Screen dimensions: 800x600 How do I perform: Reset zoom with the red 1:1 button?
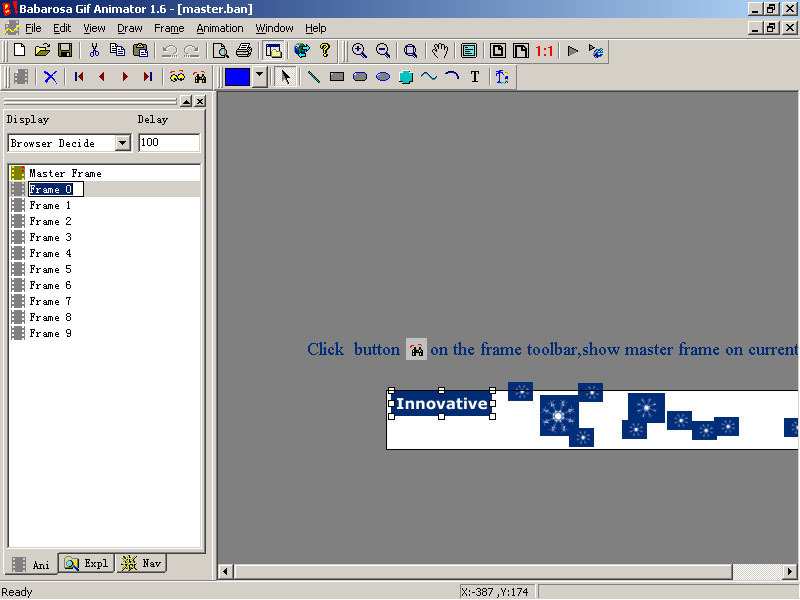[544, 51]
